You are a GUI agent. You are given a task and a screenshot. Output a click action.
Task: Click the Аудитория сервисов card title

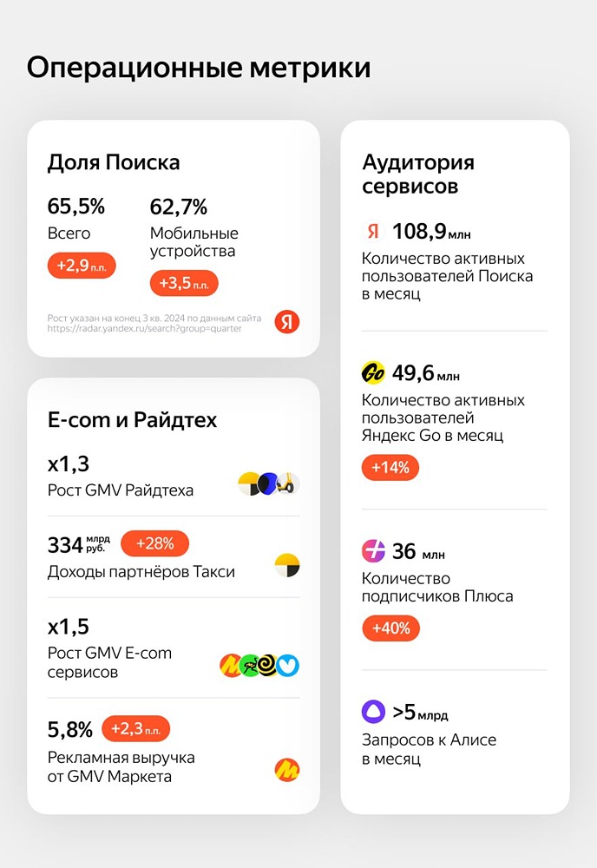tap(418, 174)
